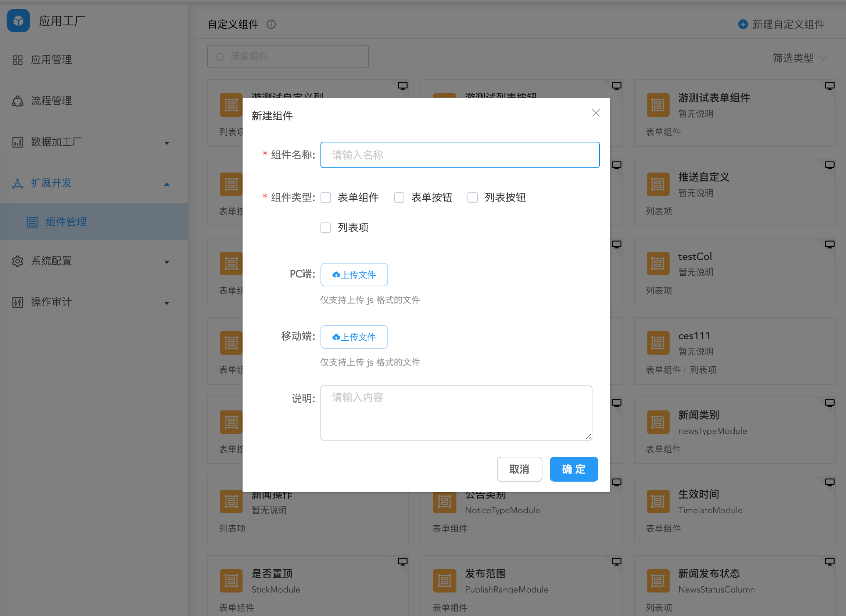Open the 筛选类型 dropdown
The image size is (846, 616).
pos(799,58)
